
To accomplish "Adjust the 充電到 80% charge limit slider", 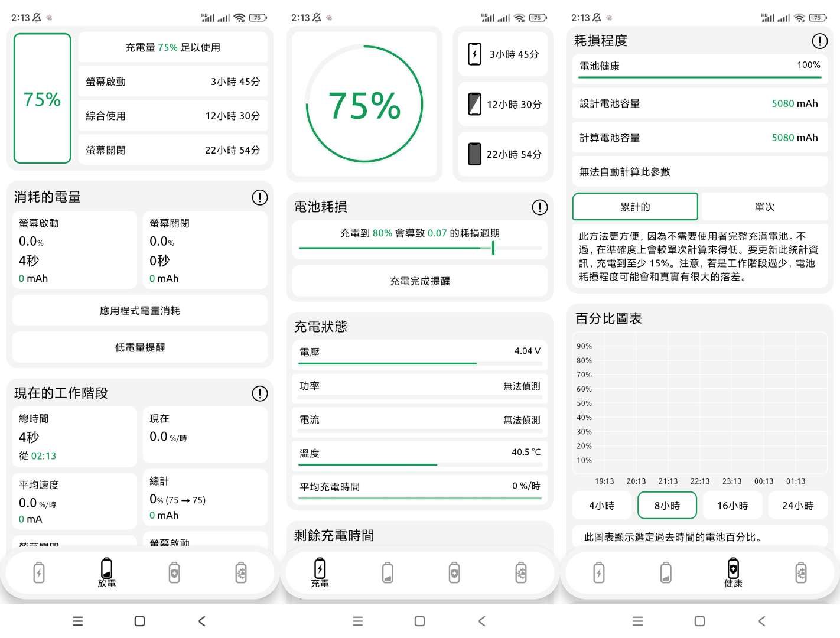I will (x=493, y=248).
